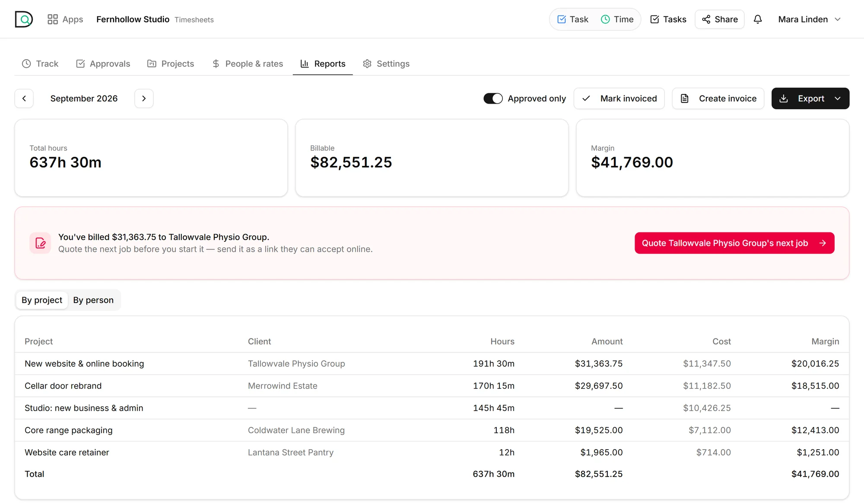This screenshot has width=864, height=504.
Task: Open the Cellar door rebrand project row
Action: click(x=432, y=386)
